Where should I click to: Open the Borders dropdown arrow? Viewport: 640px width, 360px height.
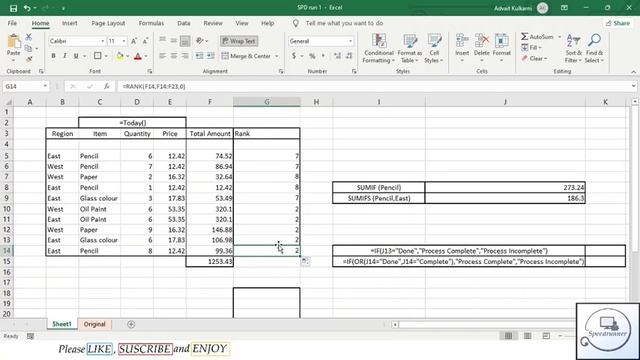[106, 56]
